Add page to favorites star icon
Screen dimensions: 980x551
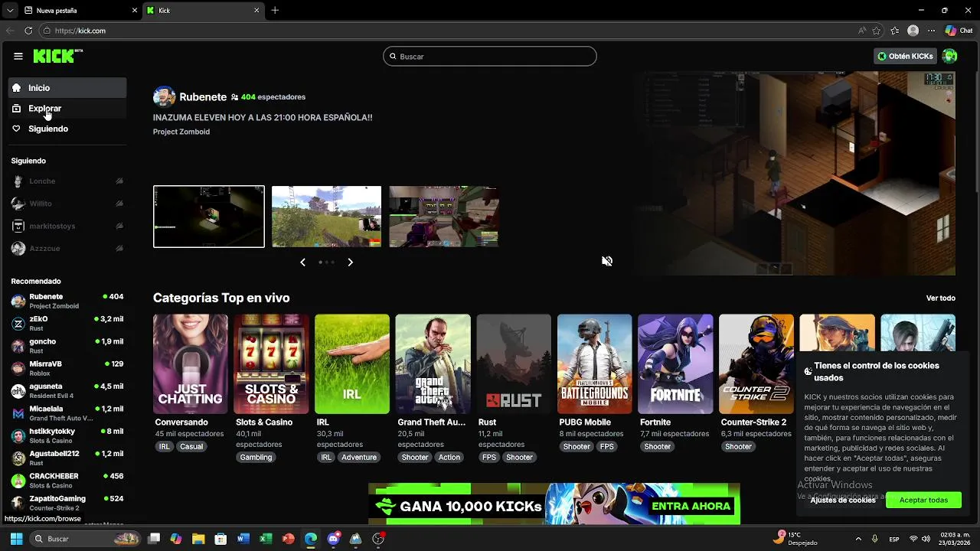click(x=877, y=31)
